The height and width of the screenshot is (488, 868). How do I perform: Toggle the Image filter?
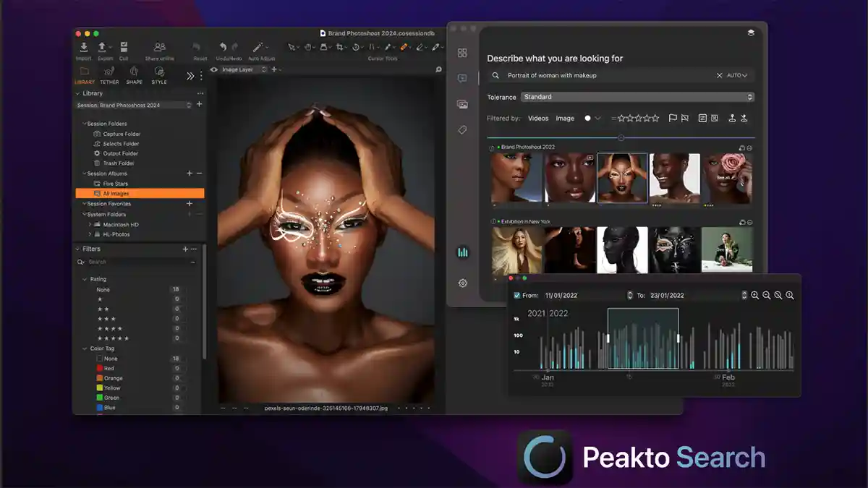(565, 118)
